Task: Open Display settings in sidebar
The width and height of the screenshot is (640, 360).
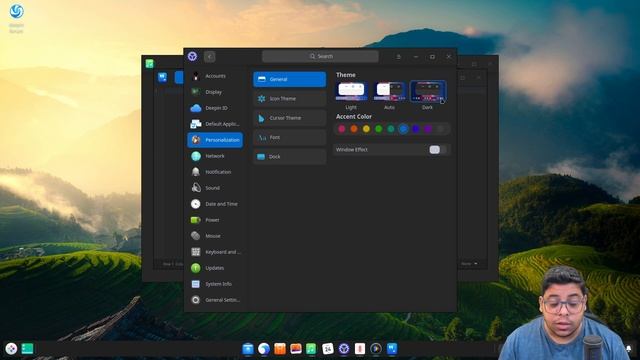Action: pyautogui.click(x=215, y=92)
